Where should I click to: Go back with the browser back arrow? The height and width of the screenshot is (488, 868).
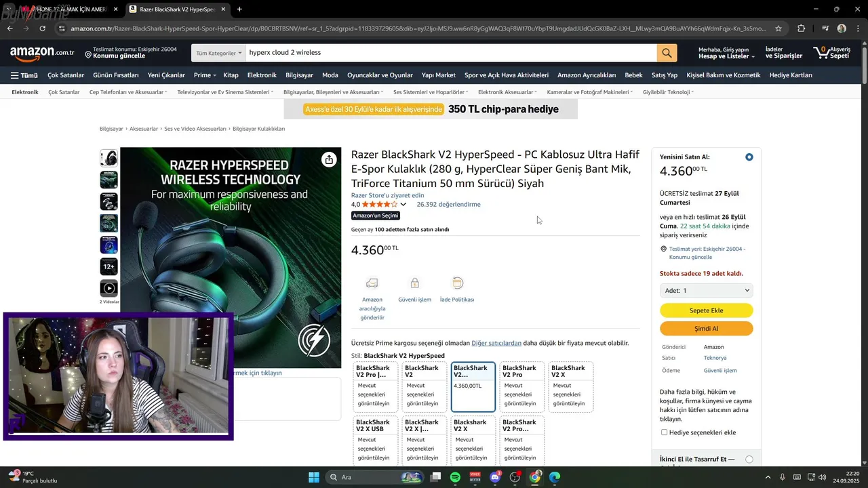(x=9, y=28)
